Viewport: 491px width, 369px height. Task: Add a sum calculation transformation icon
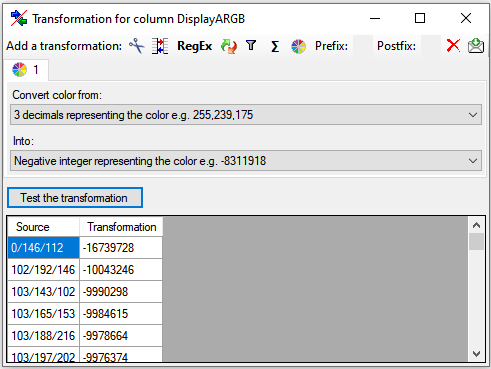(x=275, y=46)
